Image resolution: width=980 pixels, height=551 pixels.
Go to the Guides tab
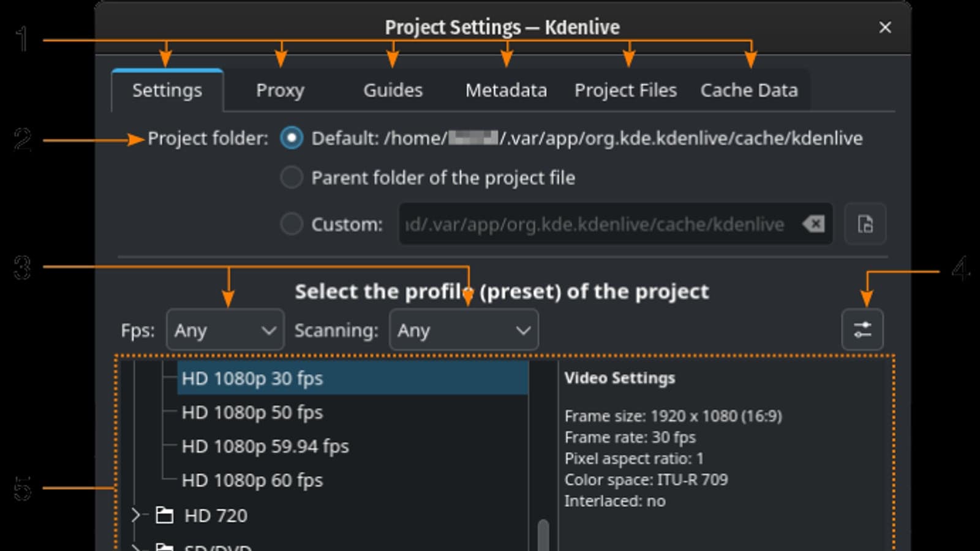(x=393, y=90)
